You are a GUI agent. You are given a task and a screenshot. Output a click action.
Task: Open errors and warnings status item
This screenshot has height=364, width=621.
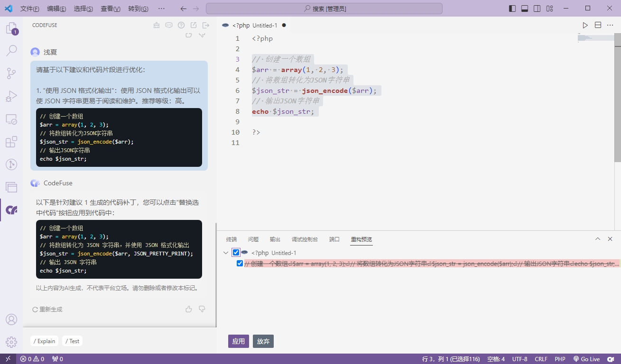coord(32,359)
